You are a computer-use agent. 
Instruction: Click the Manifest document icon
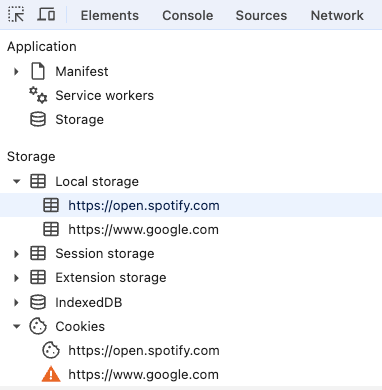(x=38, y=71)
